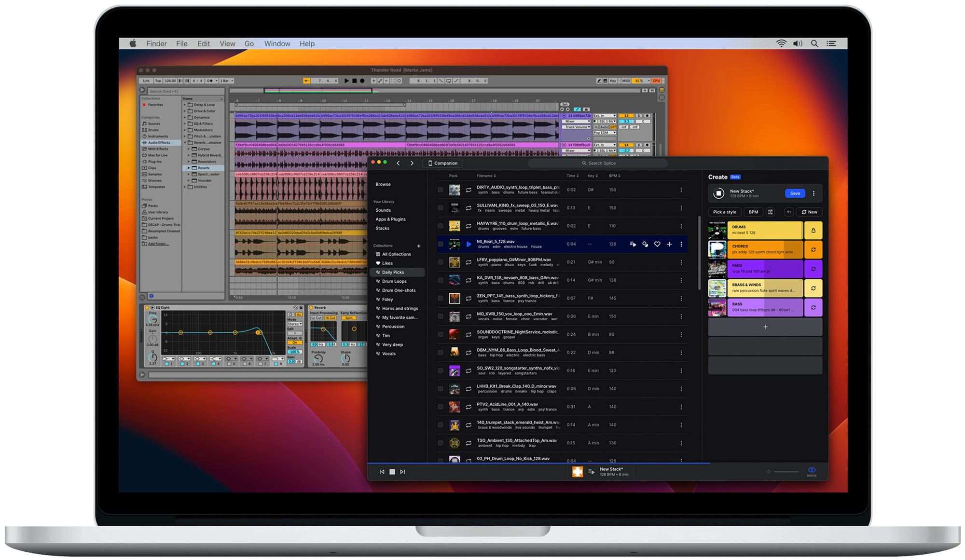Sort samples by BPM column

coord(613,176)
